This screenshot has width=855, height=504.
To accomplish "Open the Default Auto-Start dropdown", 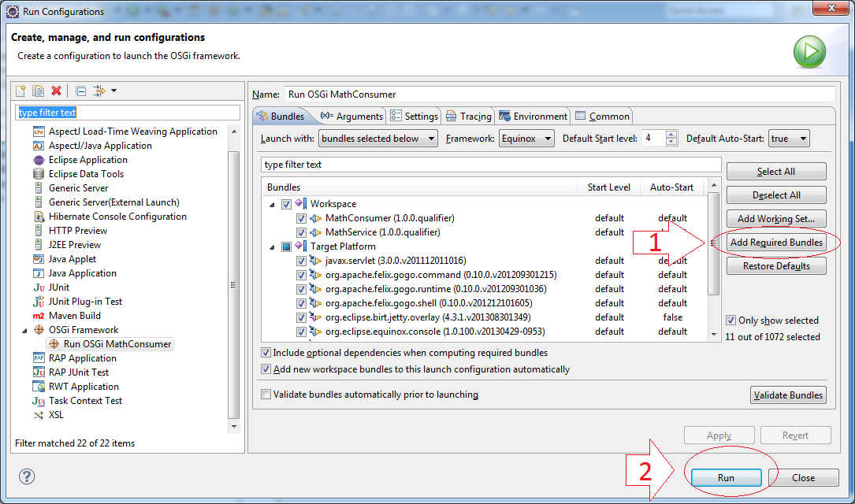I will click(x=789, y=139).
